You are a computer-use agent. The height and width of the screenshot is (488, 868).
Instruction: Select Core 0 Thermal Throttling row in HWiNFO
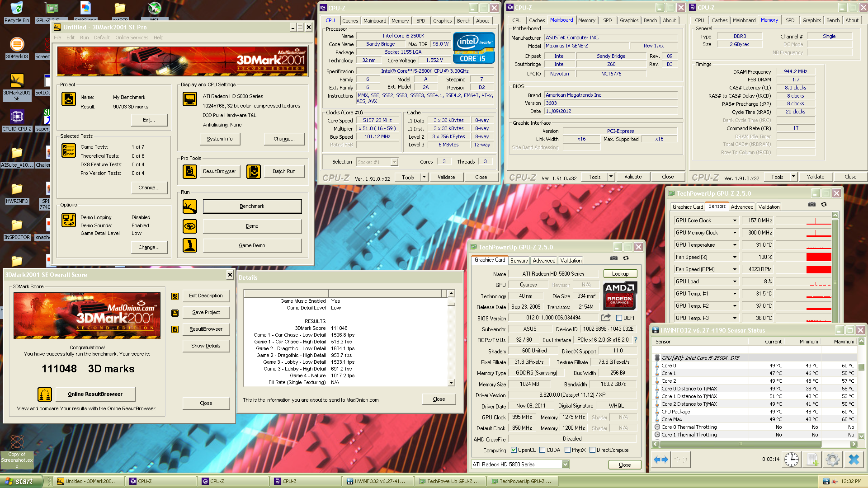point(755,427)
